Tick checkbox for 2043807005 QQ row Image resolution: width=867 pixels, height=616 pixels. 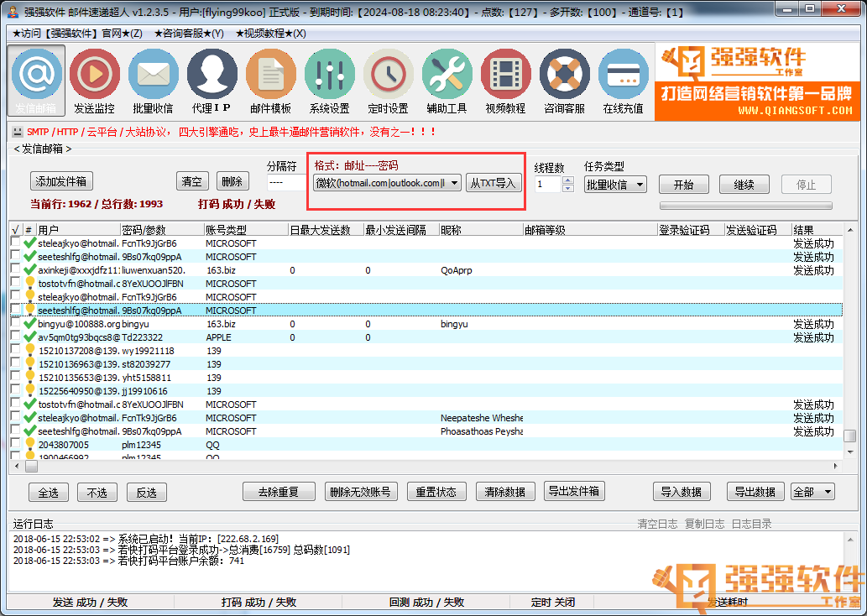(x=15, y=443)
